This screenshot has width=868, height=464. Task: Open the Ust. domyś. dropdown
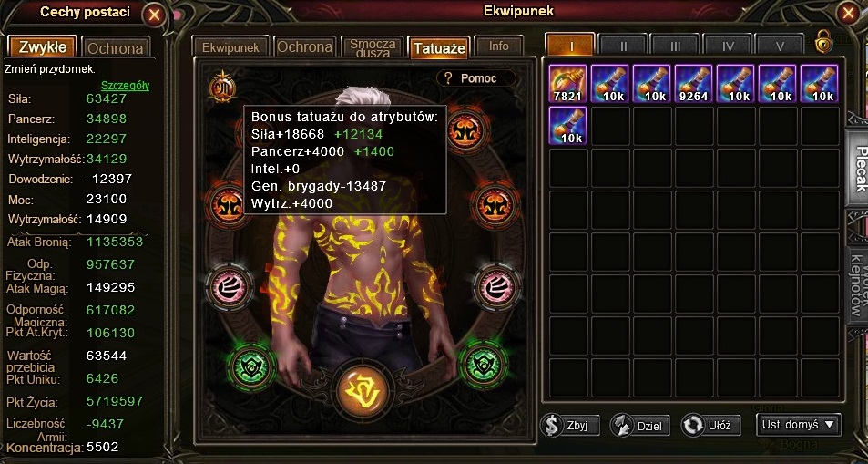pyautogui.click(x=798, y=425)
